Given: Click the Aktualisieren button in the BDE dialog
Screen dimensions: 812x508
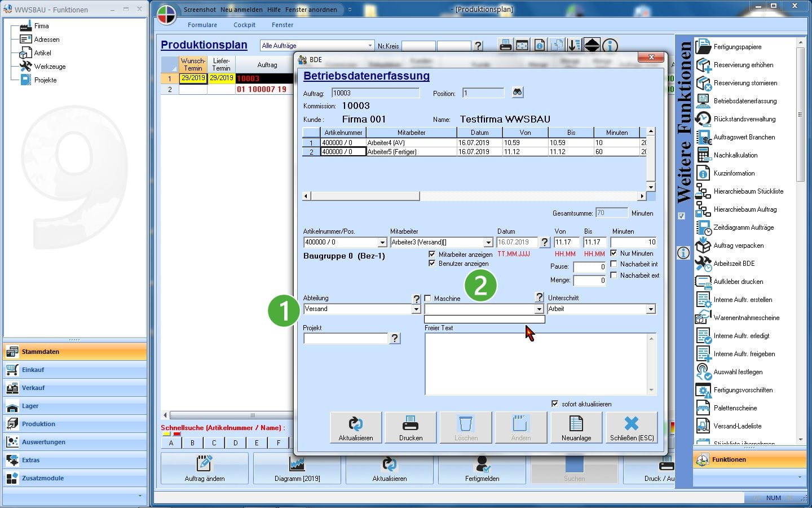Looking at the screenshot, I should [x=356, y=427].
